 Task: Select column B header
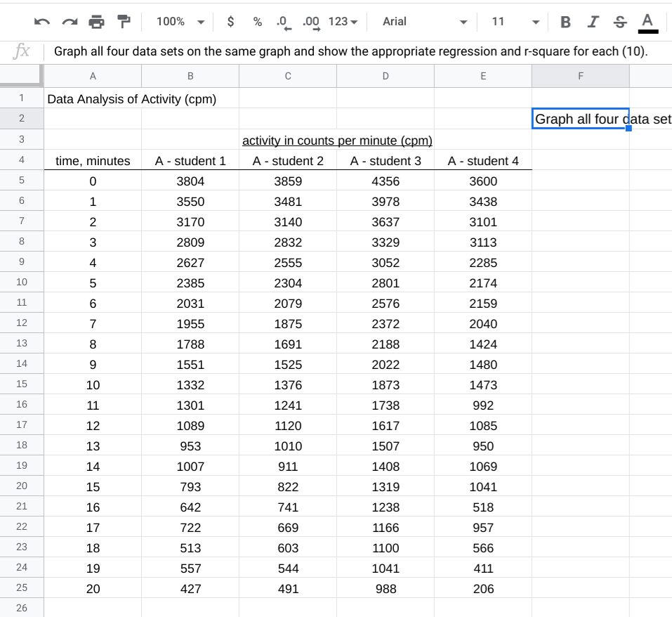click(190, 75)
